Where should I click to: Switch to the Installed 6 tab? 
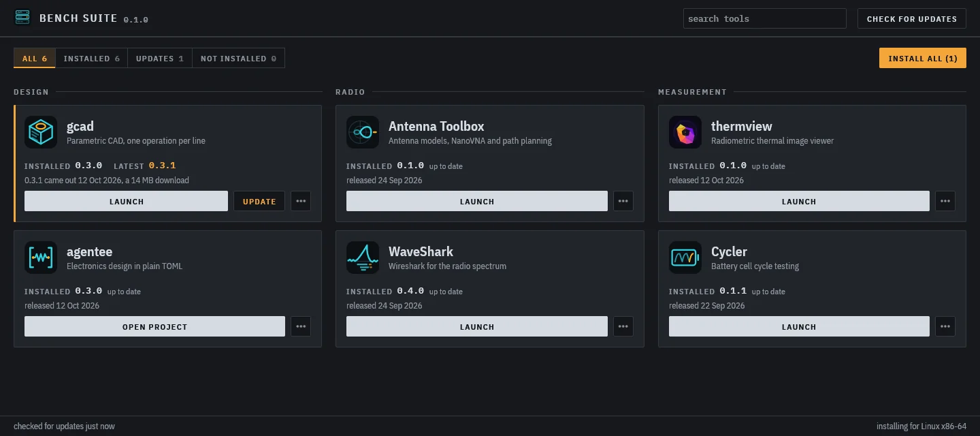pos(92,59)
